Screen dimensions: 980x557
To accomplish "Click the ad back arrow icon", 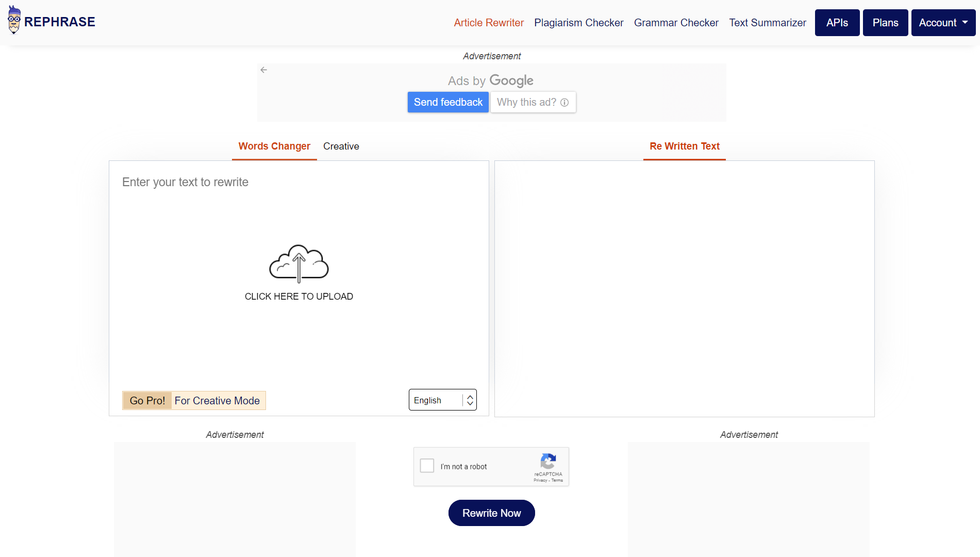I will [x=264, y=70].
